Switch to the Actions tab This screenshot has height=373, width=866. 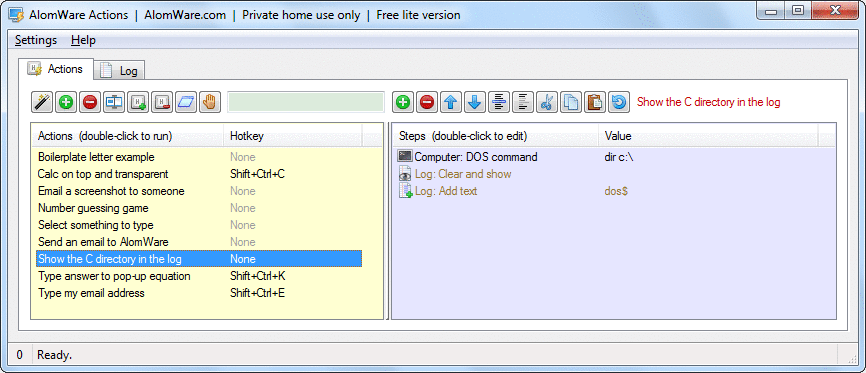(56, 69)
